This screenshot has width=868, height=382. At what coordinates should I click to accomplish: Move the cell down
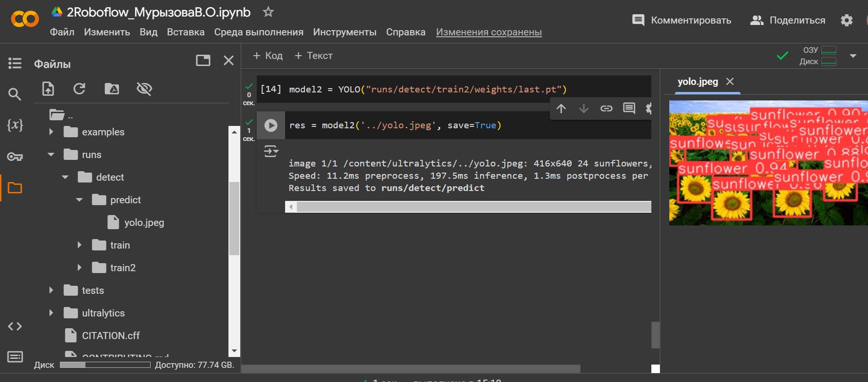[x=583, y=108]
